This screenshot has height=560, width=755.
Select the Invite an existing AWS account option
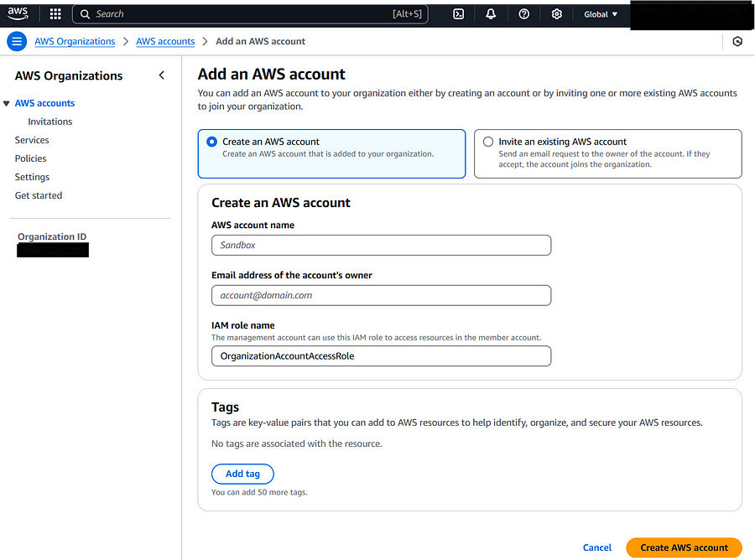607,153
